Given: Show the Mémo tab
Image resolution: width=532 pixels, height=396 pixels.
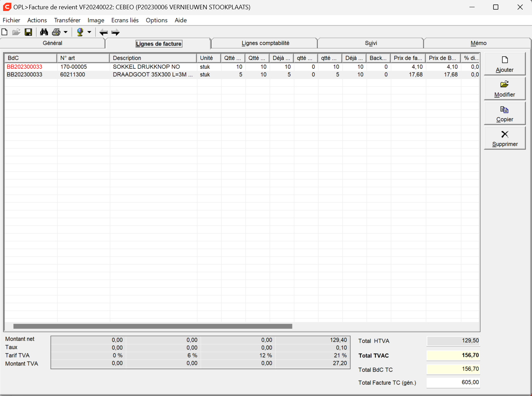Looking at the screenshot, I should click(x=478, y=43).
